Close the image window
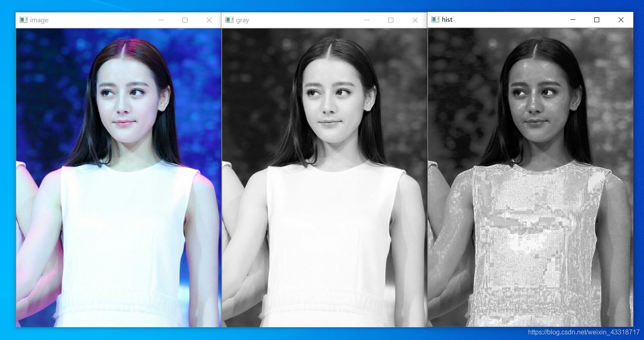This screenshot has height=340, width=644. [209, 20]
